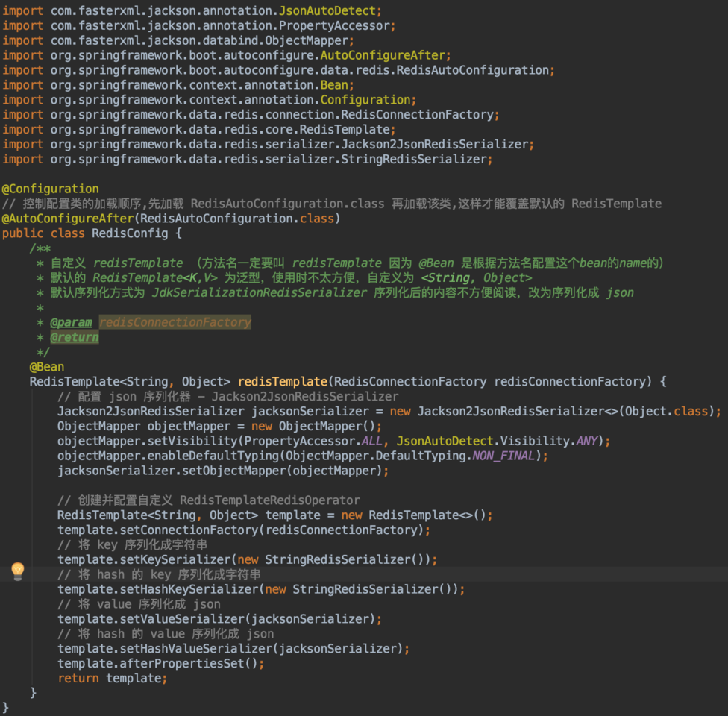Click RedisAutoConfiguration in the import line

tap(473, 70)
